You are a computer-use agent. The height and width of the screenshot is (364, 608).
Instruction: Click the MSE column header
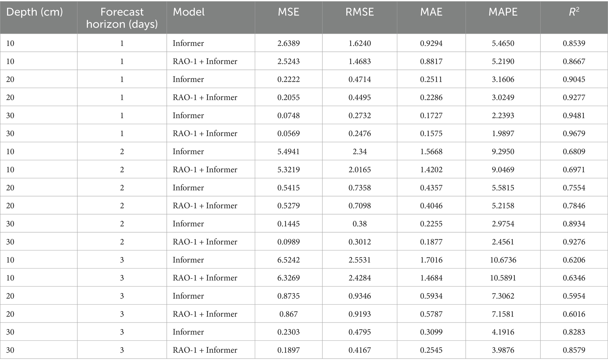(288, 12)
